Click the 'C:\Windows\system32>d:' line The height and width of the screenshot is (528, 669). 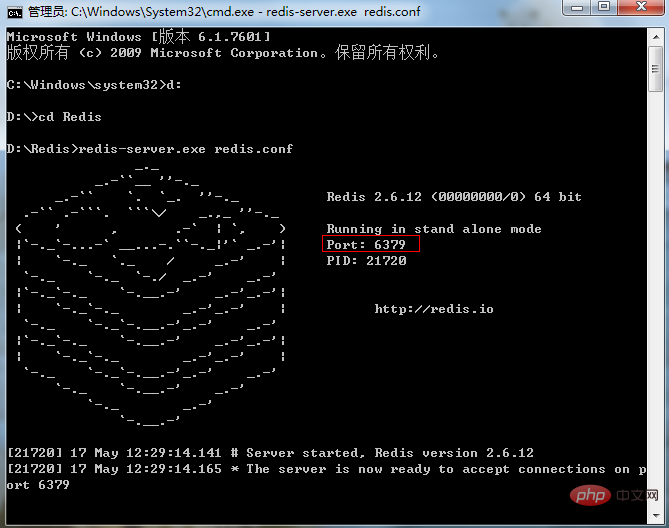(94, 85)
